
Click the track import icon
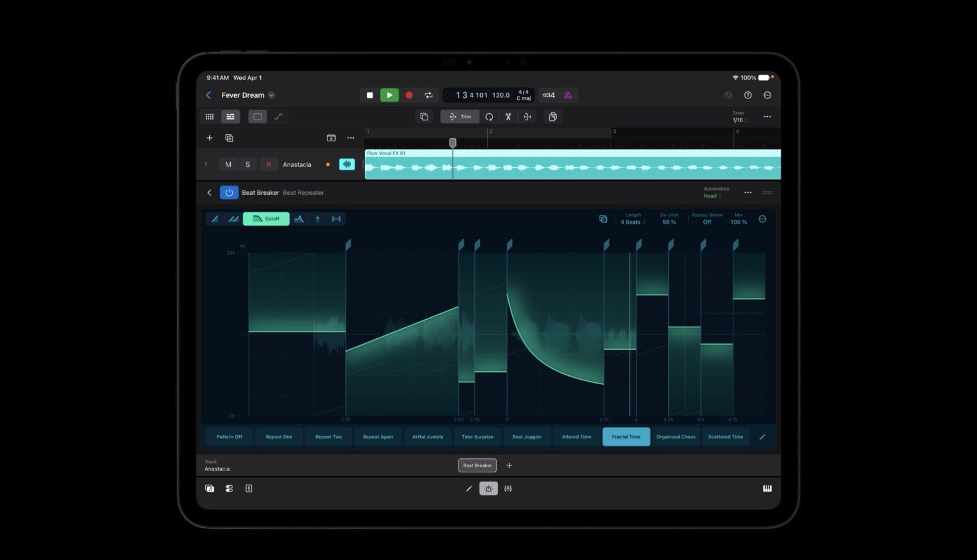point(331,138)
